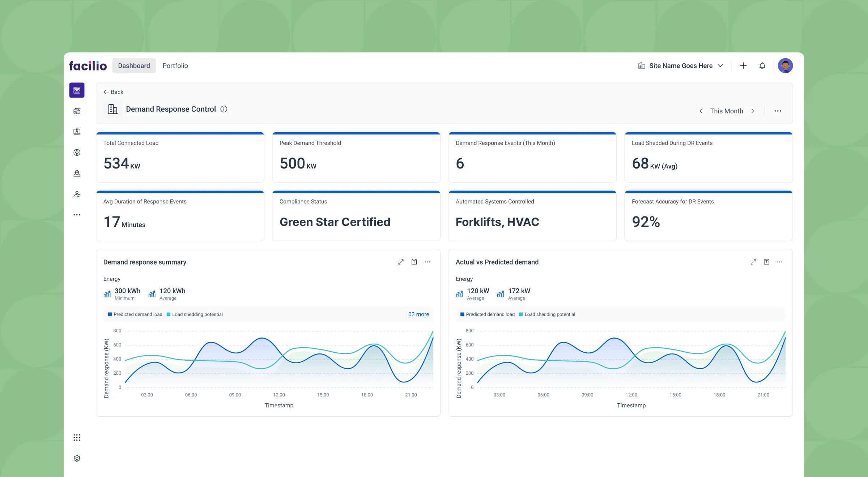The height and width of the screenshot is (477, 868).
Task: Click the info icon next to Demand Response Control
Action: (x=224, y=109)
